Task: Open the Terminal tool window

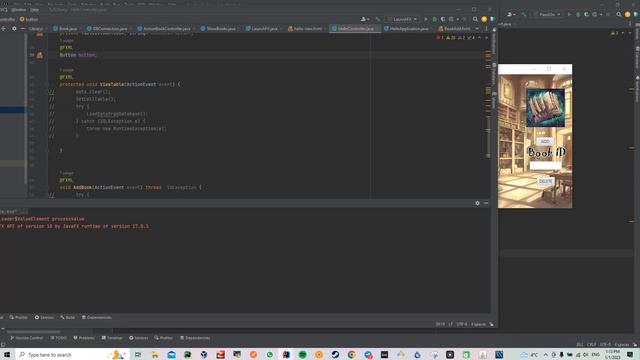Action: (112, 338)
